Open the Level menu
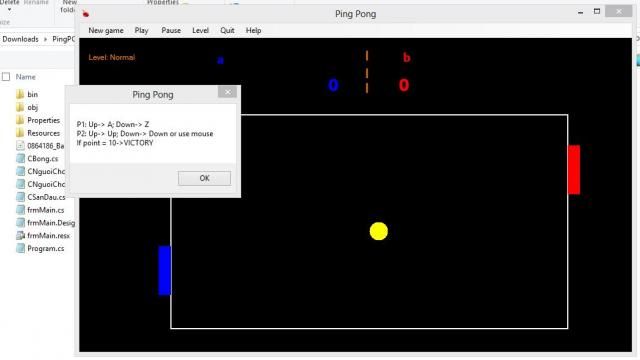The height and width of the screenshot is (360, 640). tap(200, 31)
